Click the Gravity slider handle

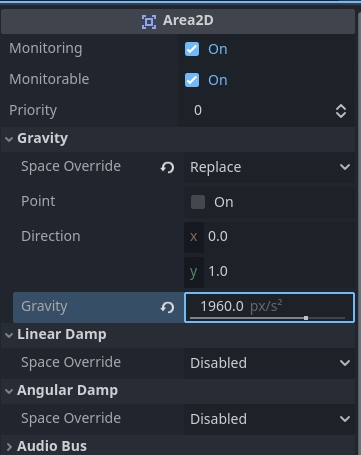306,318
